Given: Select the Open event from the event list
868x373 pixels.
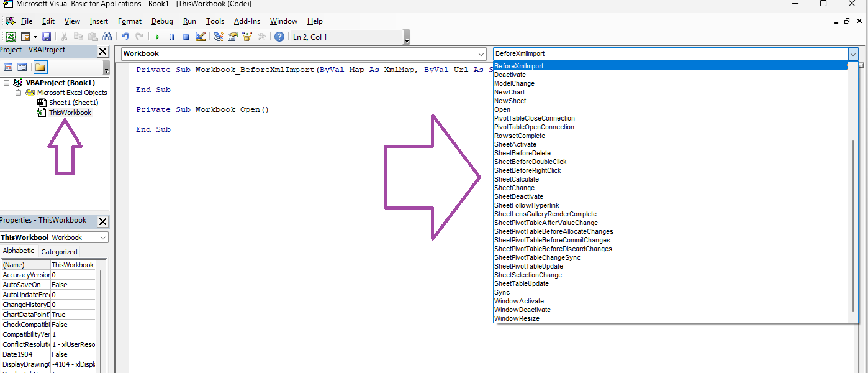Looking at the screenshot, I should click(502, 109).
